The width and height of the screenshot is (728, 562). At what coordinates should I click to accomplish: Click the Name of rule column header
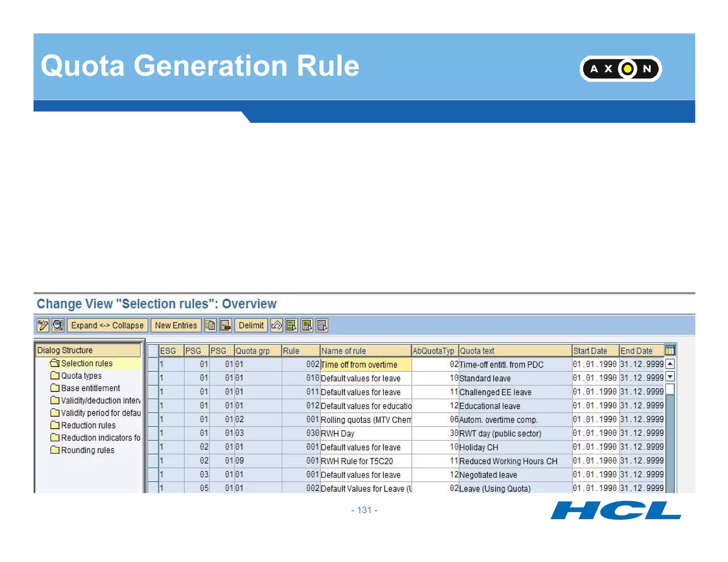click(365, 351)
